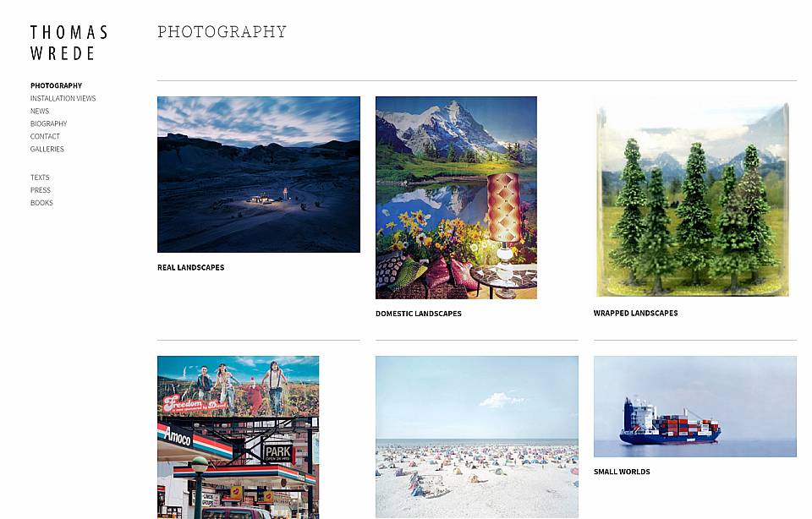Click the Wrapped Landscapes caption

[635, 313]
